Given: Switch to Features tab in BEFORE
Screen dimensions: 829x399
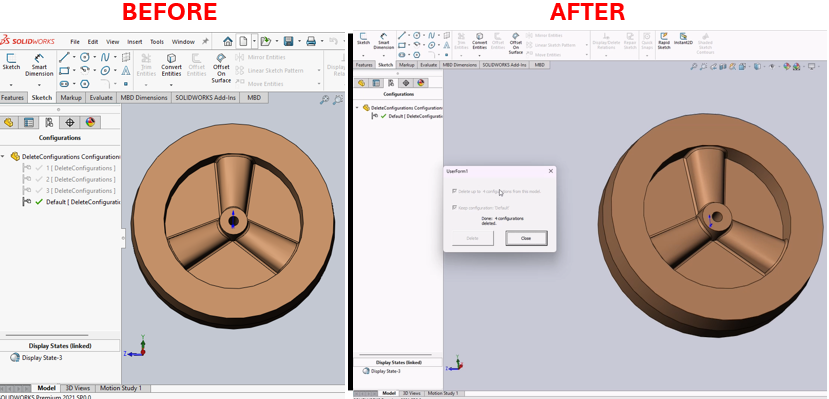Looking at the screenshot, I should point(12,98).
